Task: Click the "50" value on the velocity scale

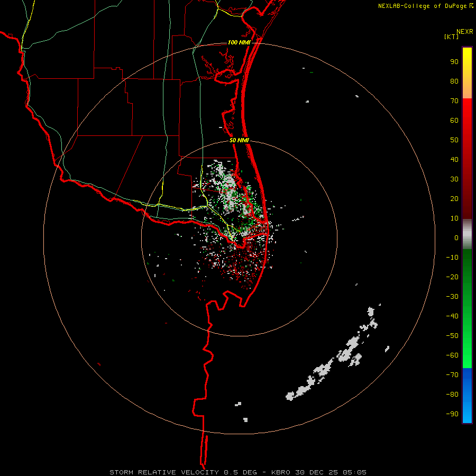Action: (x=454, y=140)
